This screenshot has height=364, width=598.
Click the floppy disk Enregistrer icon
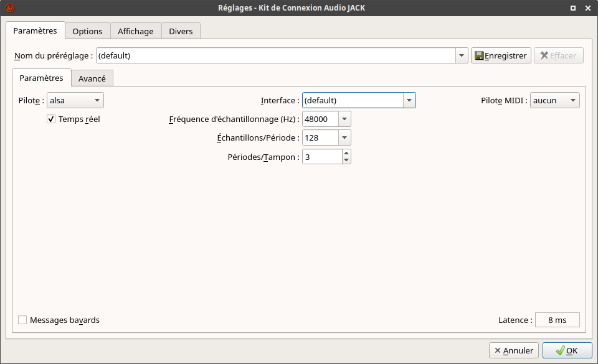(x=479, y=55)
